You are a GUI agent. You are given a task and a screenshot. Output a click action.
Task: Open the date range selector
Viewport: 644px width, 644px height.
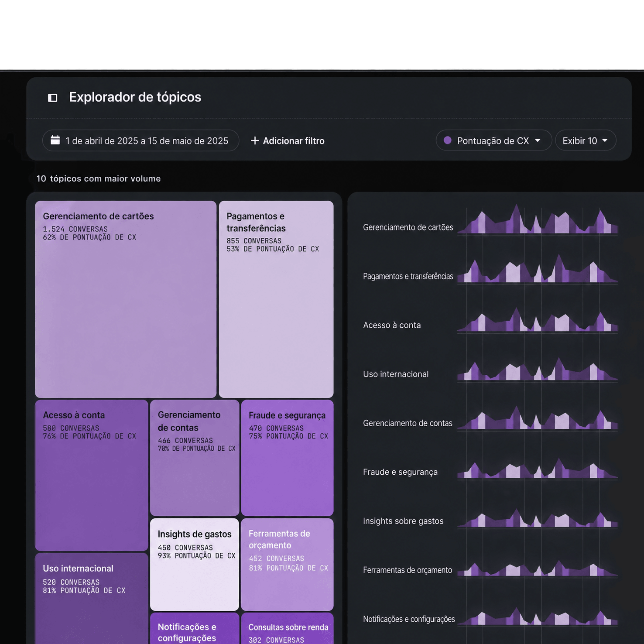click(x=140, y=140)
